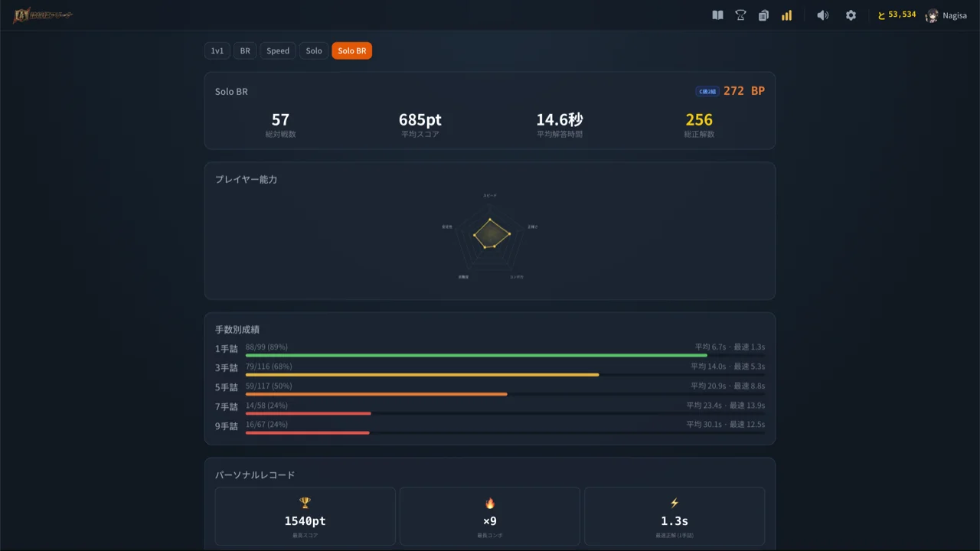Select the Solo mode tab

(x=314, y=51)
